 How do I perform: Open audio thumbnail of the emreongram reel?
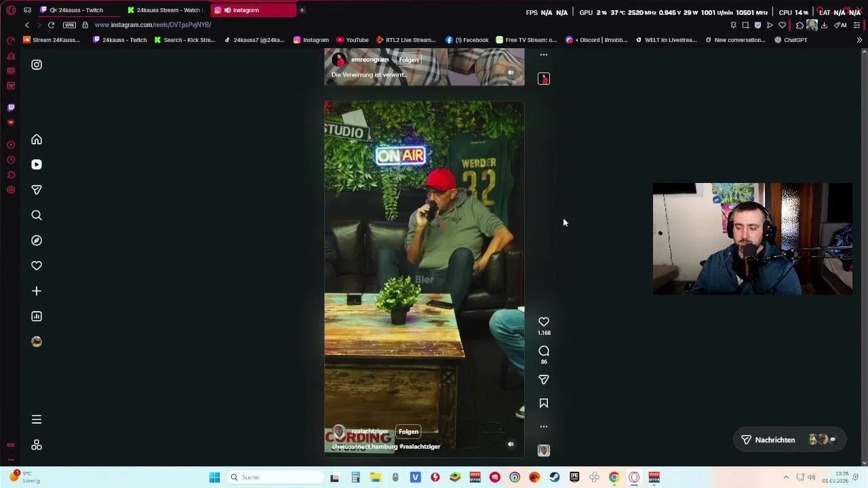click(544, 79)
